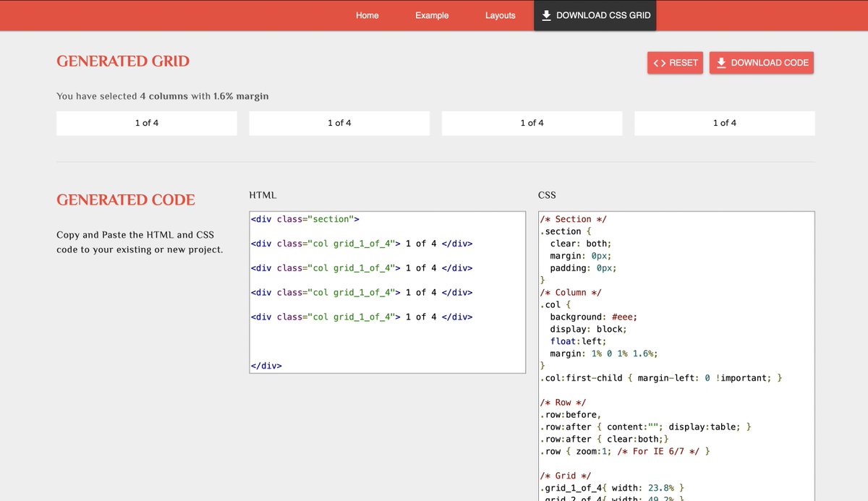Click inside the HTML code textarea

388,292
